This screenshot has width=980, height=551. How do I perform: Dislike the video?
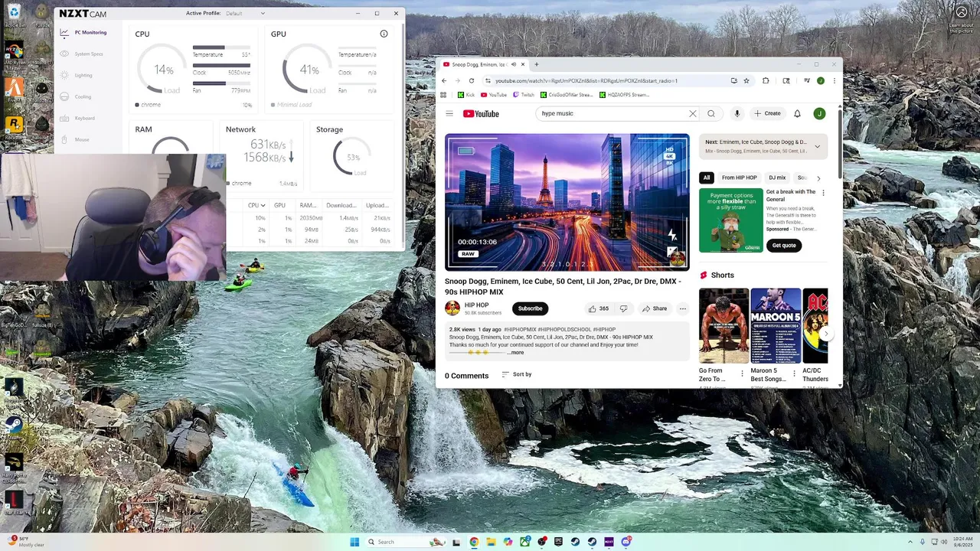tap(623, 308)
